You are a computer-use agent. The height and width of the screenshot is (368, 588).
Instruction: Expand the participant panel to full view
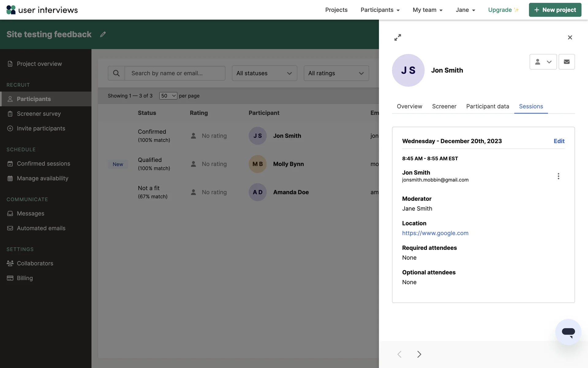pyautogui.click(x=398, y=37)
